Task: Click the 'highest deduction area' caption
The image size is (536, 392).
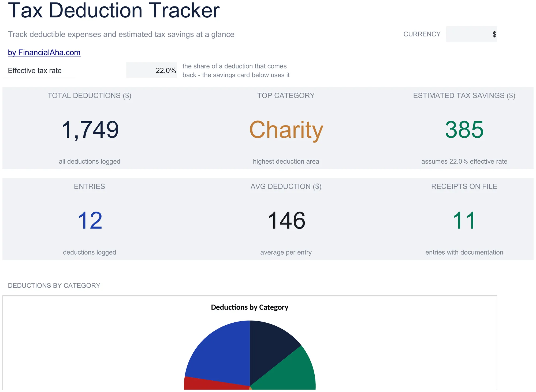Action: point(286,161)
